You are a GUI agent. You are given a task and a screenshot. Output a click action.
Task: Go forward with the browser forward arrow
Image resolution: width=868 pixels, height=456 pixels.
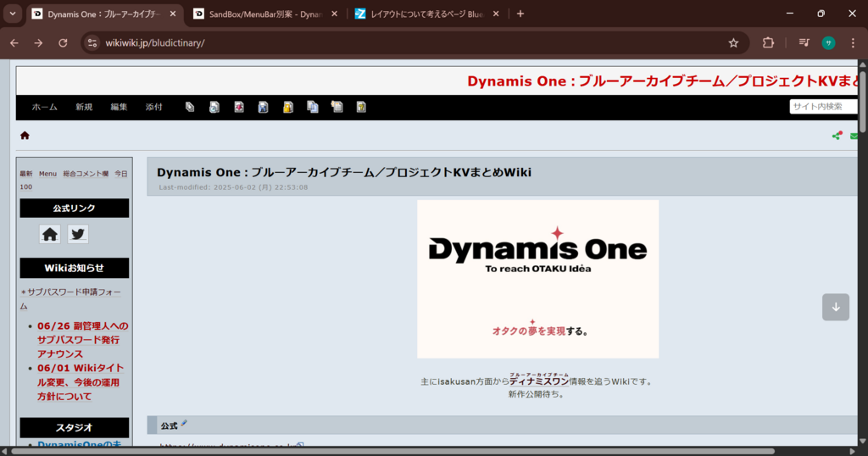point(38,42)
